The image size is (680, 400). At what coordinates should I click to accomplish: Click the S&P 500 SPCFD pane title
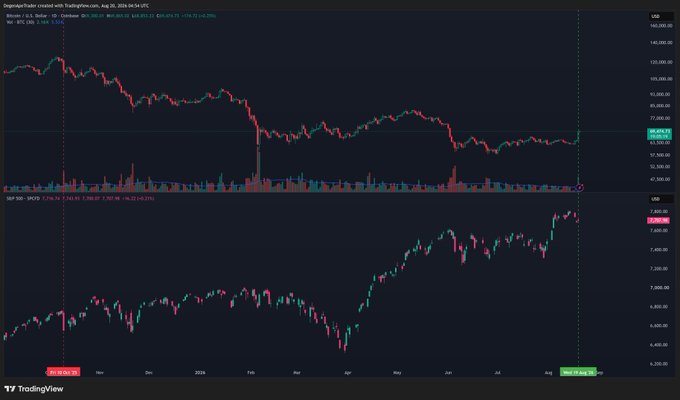(x=23, y=198)
